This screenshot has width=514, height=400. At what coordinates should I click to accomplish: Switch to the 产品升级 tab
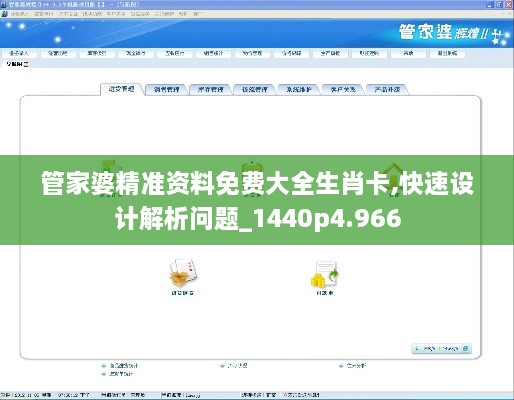387,89
